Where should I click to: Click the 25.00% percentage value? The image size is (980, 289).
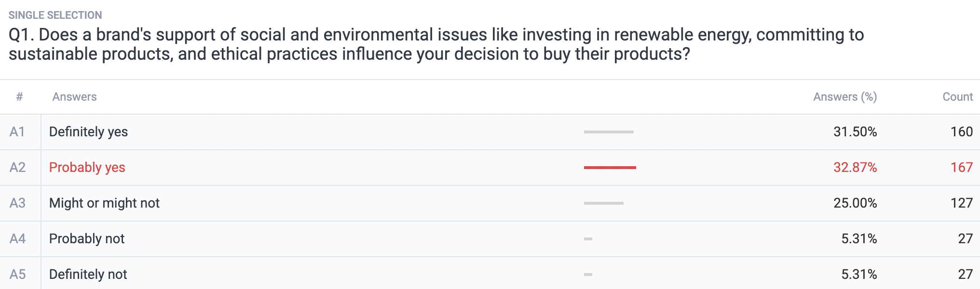tap(855, 203)
